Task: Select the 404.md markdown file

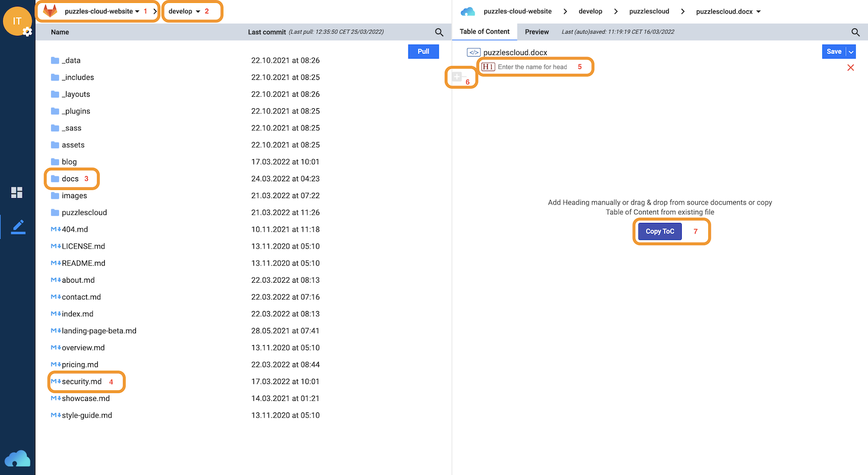Action: coord(69,229)
